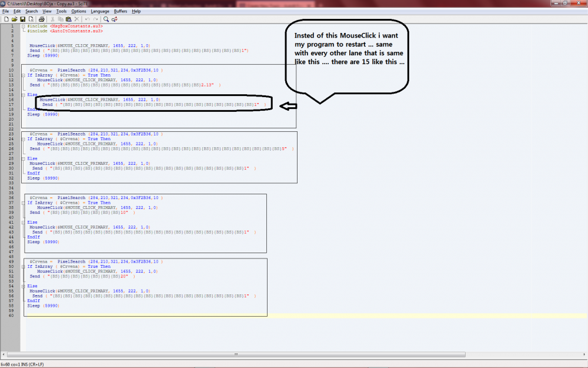
Task: Click the horizontal scrollbar thumb
Action: [236, 354]
